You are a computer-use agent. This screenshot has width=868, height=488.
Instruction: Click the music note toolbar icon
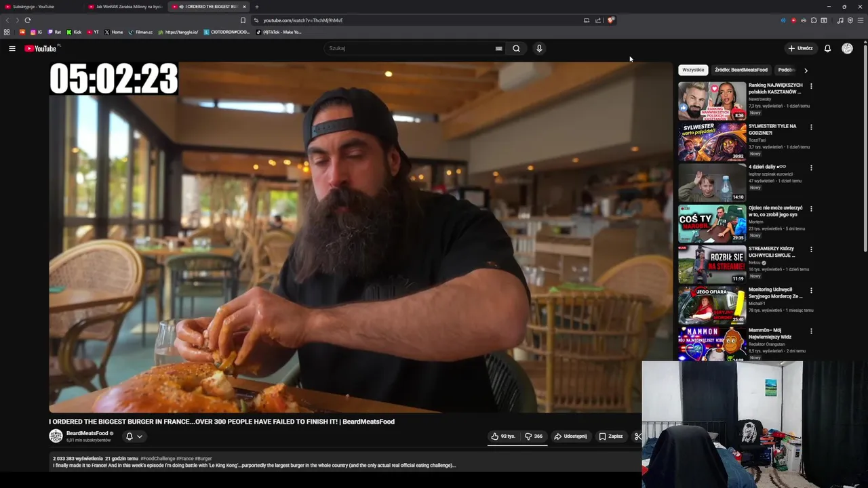[840, 20]
